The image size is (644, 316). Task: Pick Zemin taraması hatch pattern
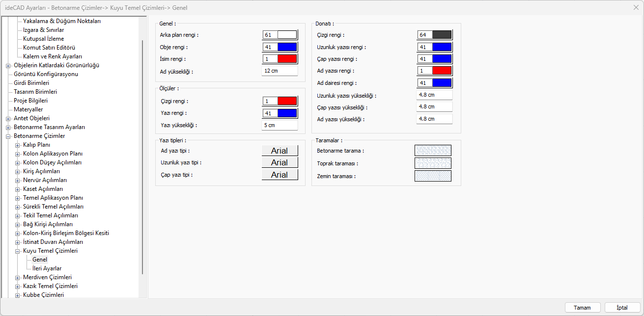coord(433,176)
